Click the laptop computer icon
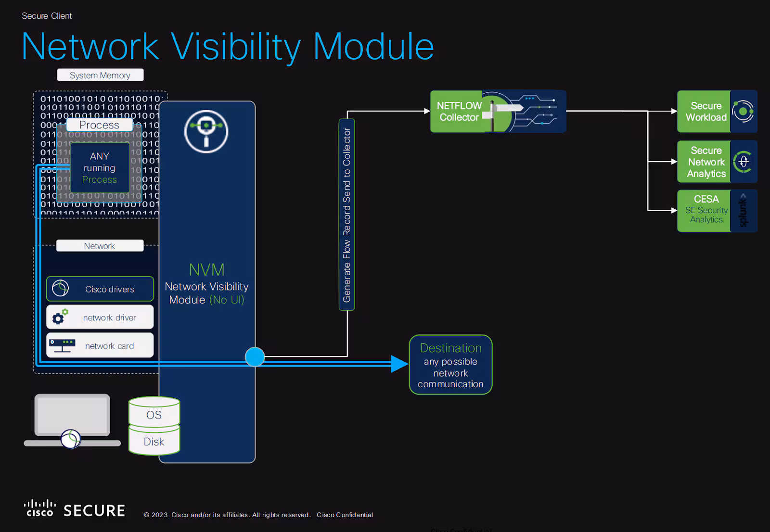 pos(72,421)
